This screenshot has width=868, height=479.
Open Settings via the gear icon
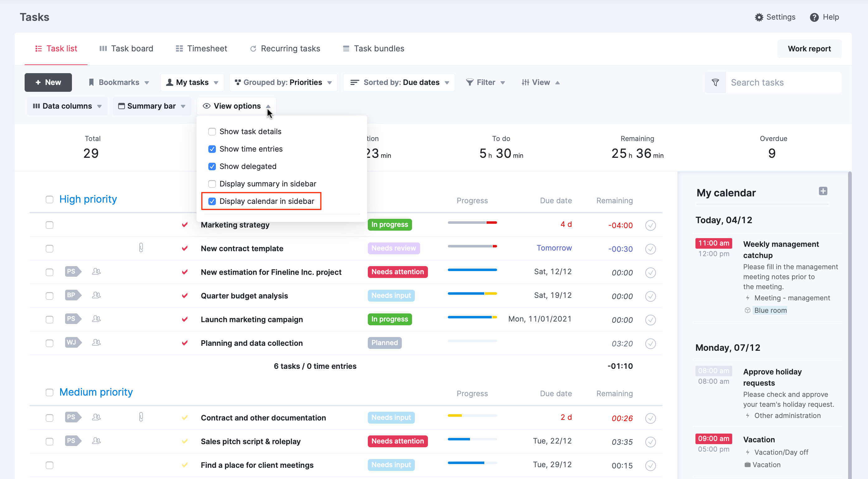pyautogui.click(x=758, y=17)
